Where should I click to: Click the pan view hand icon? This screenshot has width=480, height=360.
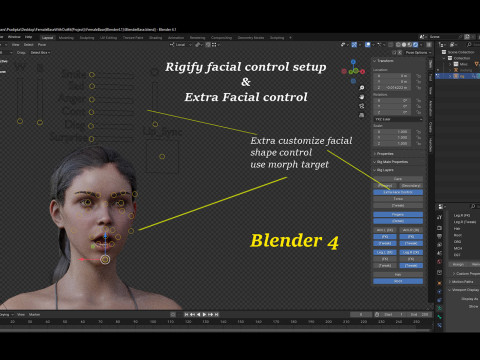point(362,97)
